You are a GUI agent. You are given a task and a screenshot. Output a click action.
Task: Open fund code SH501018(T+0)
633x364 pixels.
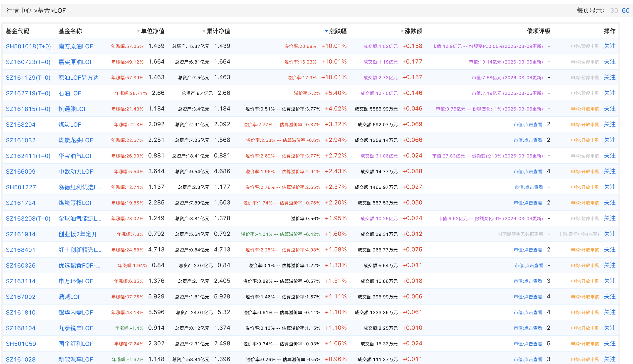(28, 46)
